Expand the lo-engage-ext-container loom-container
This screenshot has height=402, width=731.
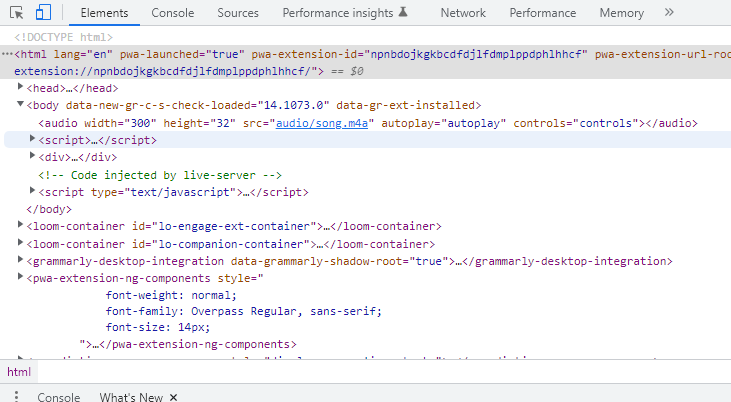click(x=20, y=224)
